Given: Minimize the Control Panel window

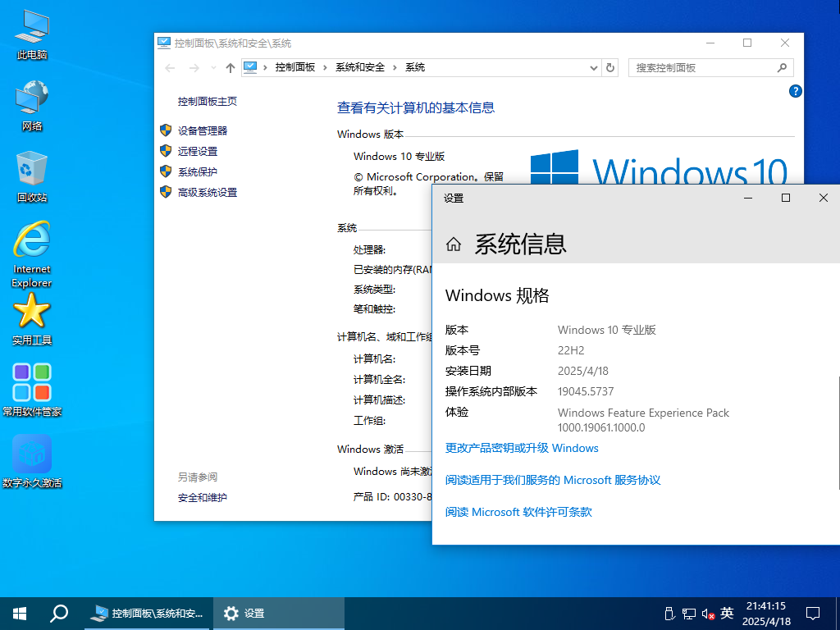Looking at the screenshot, I should click(x=710, y=43).
